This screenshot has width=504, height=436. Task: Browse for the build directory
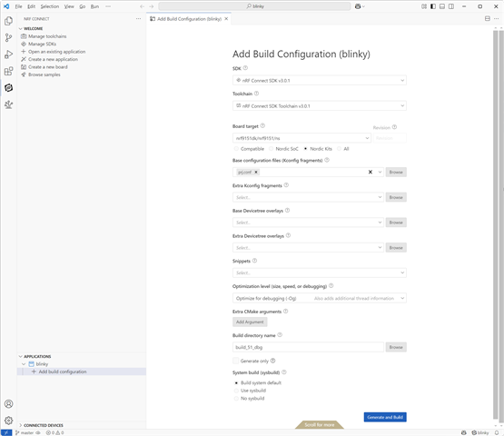396,347
